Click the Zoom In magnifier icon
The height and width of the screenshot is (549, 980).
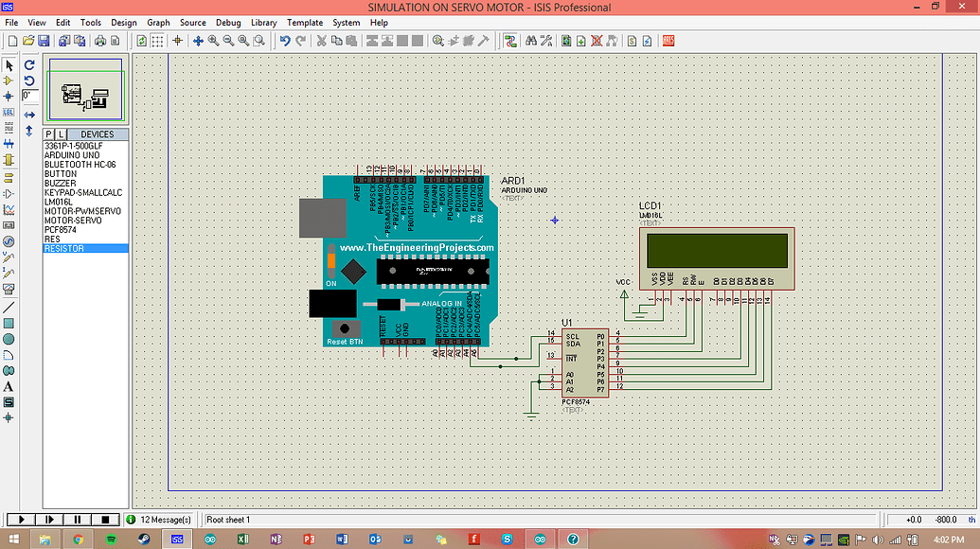point(214,41)
